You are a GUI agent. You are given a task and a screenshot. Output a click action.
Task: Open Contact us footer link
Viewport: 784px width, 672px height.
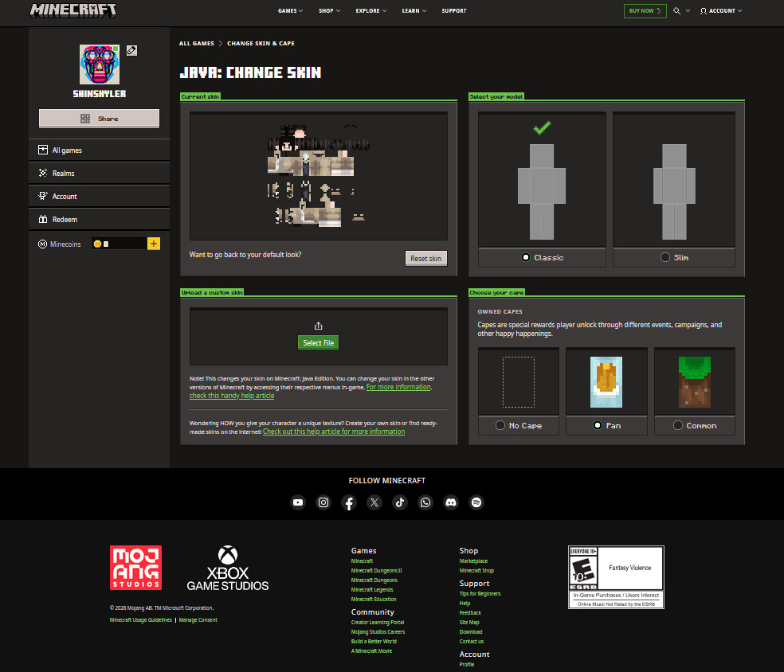472,641
